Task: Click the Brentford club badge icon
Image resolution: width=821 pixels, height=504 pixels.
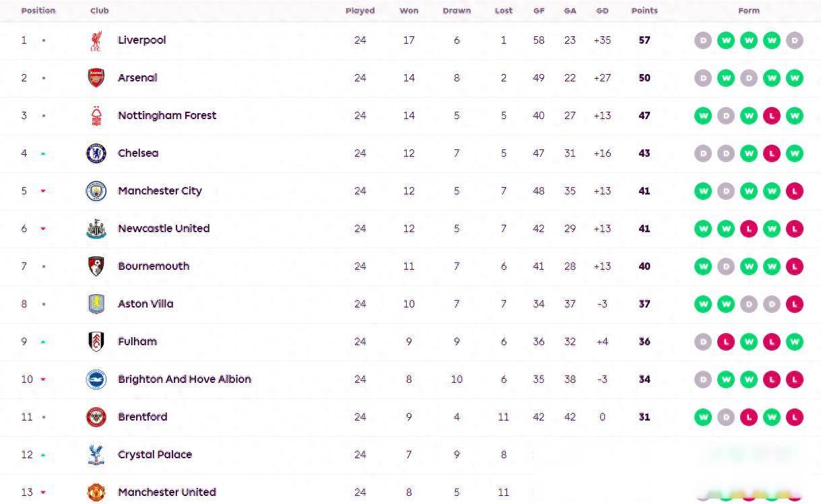Action: coord(96,417)
